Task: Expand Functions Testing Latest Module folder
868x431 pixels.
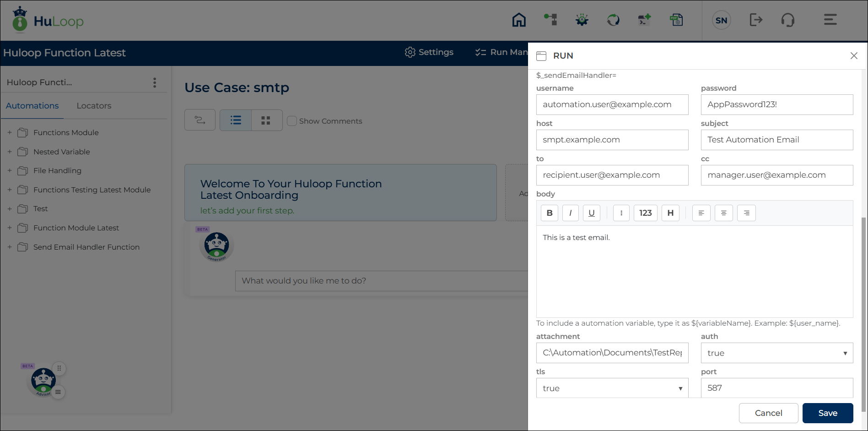Action: point(10,190)
